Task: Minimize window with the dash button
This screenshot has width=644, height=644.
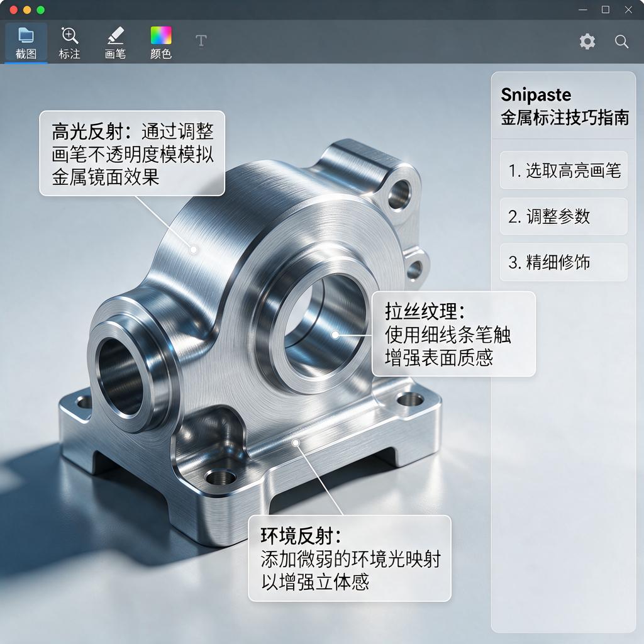Action: click(583, 10)
